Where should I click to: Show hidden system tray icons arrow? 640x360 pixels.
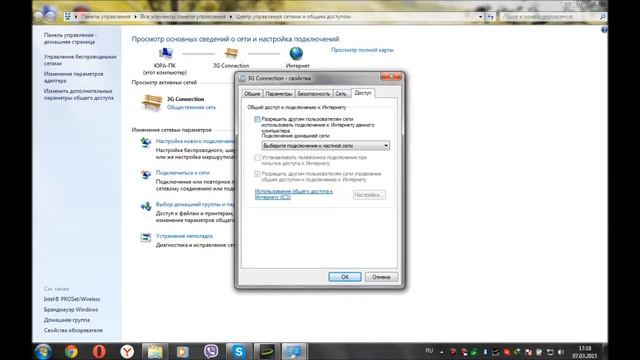click(x=442, y=352)
